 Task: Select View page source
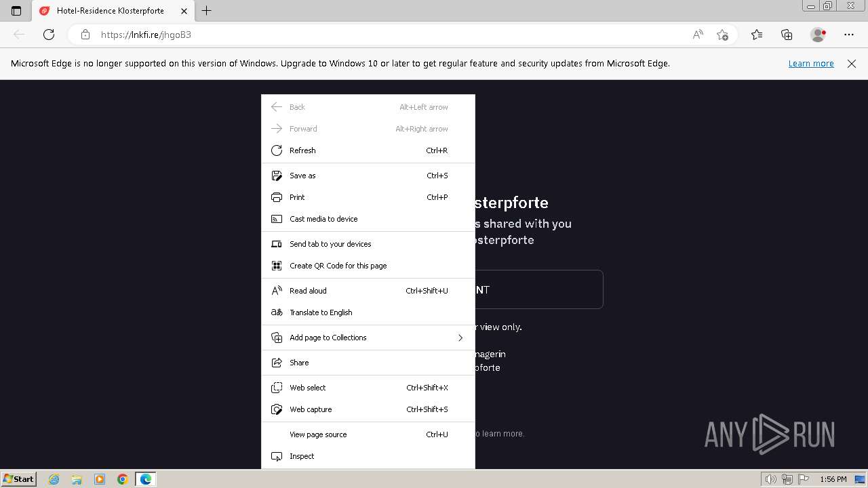(x=368, y=434)
